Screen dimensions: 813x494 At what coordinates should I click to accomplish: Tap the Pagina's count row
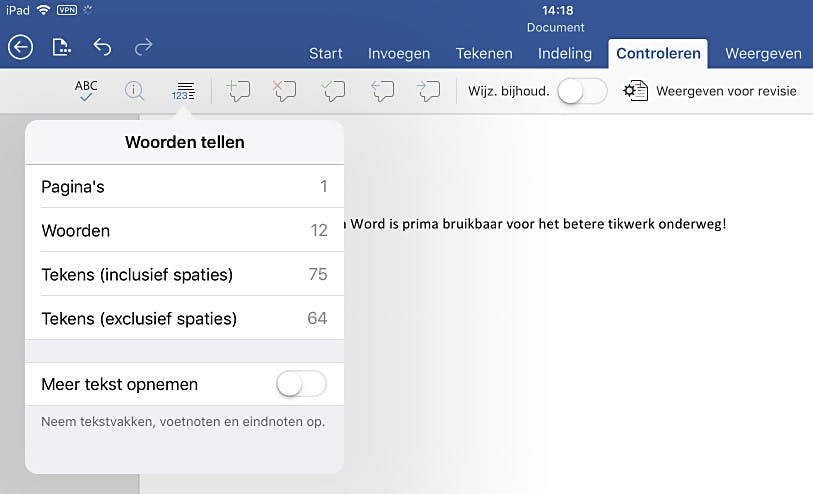point(185,186)
